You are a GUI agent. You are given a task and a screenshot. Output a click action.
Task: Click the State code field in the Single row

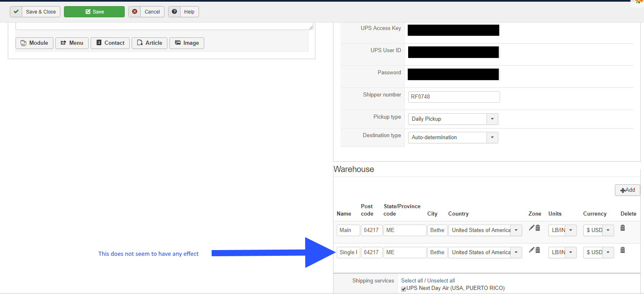[x=405, y=253]
